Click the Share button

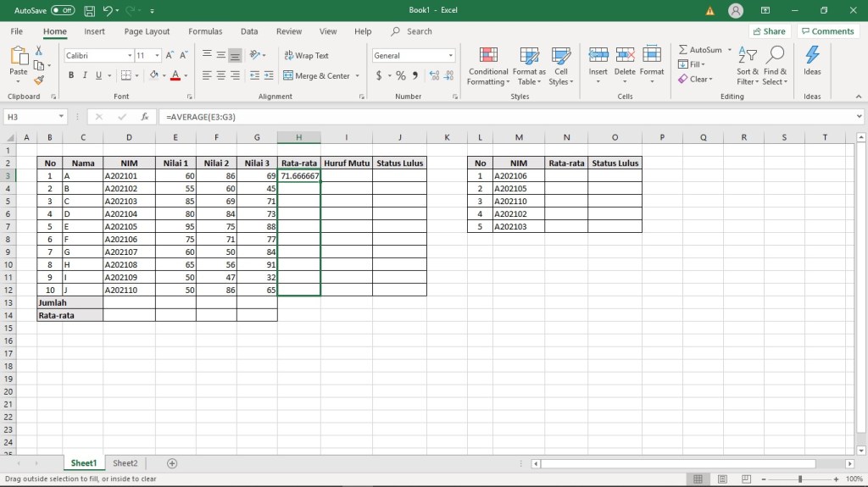[768, 31]
